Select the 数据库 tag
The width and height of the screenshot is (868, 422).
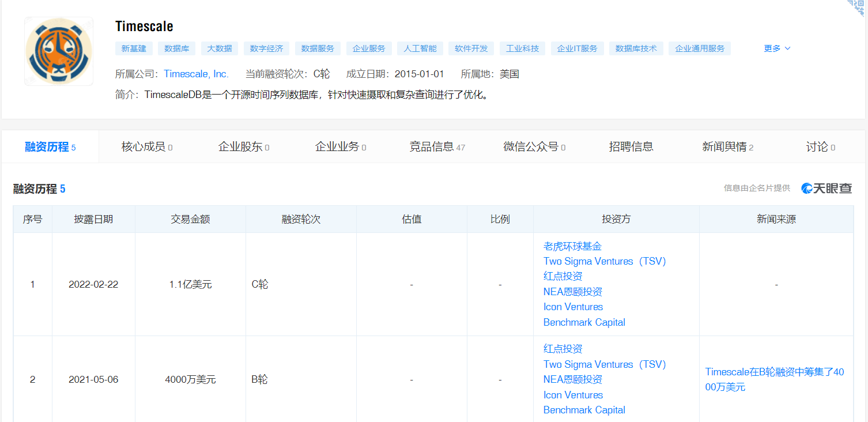pos(176,48)
